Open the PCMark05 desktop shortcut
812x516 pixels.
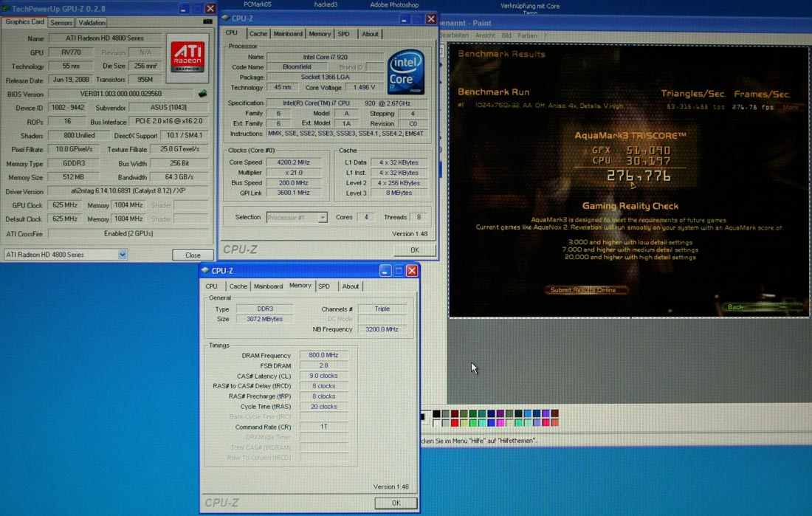258,4
